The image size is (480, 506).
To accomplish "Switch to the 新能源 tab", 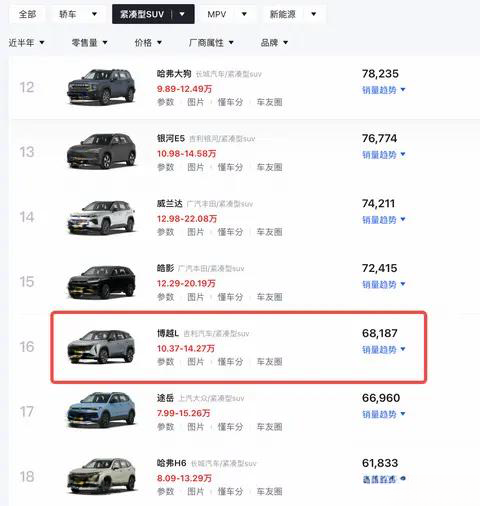I will [293, 14].
